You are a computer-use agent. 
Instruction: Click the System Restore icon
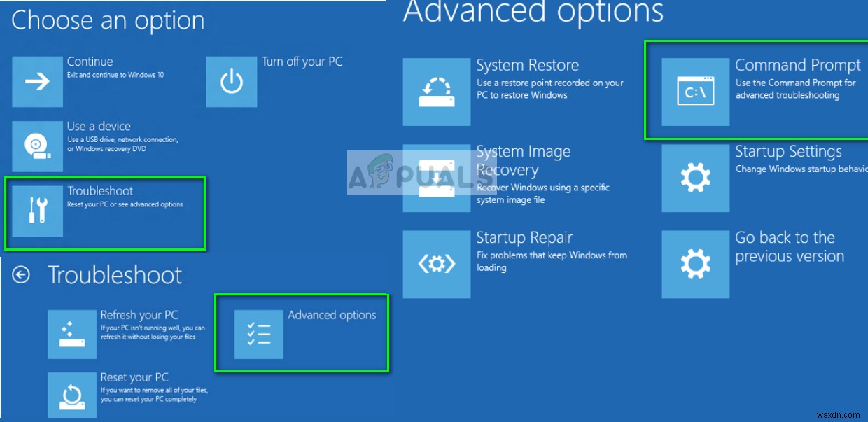(x=437, y=89)
